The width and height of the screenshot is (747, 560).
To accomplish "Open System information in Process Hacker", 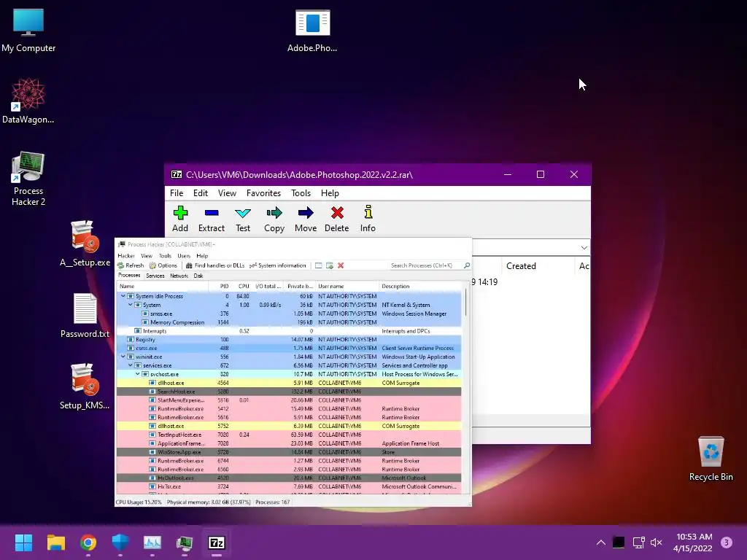I will pos(278,265).
